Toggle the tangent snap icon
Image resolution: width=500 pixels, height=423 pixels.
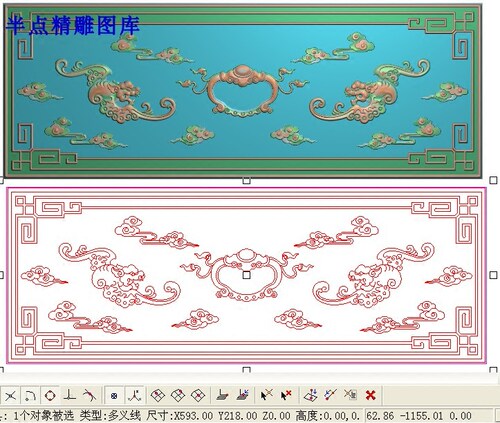tap(89, 396)
